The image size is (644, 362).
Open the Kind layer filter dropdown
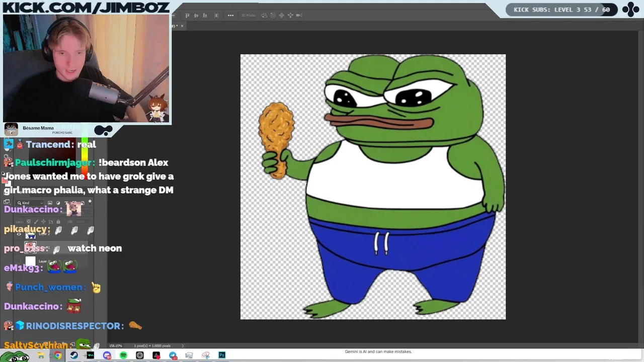pos(29,203)
